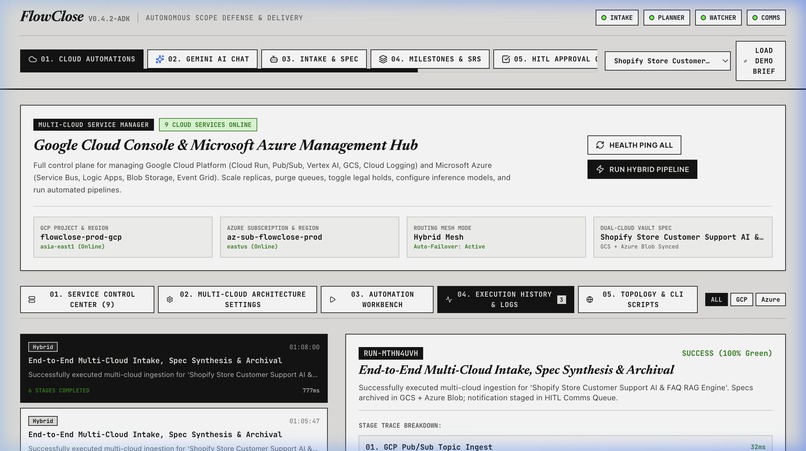Click the Routing Mesh Mode card
This screenshot has height=451, width=806.
(496, 237)
